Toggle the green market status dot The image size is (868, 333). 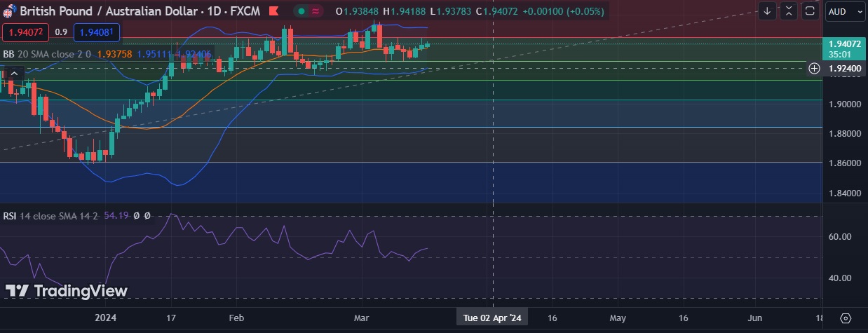[301, 11]
